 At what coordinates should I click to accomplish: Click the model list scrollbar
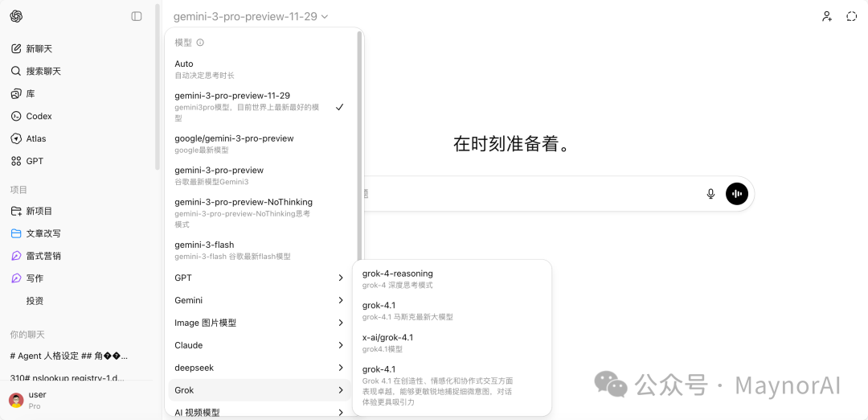click(x=359, y=146)
